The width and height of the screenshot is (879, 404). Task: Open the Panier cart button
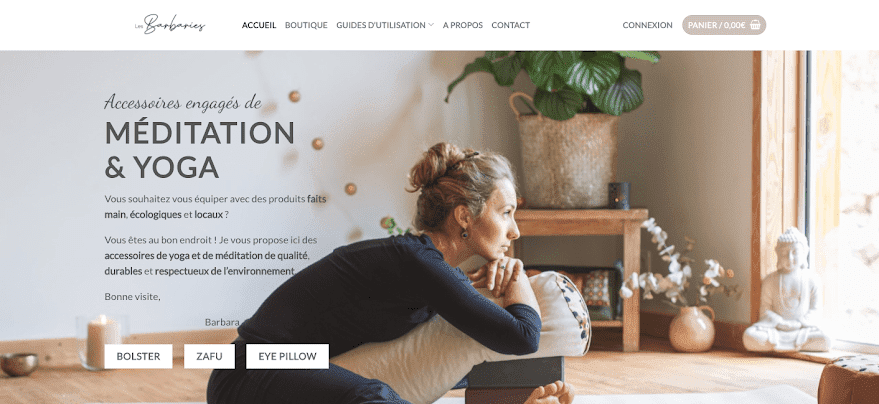click(x=724, y=25)
